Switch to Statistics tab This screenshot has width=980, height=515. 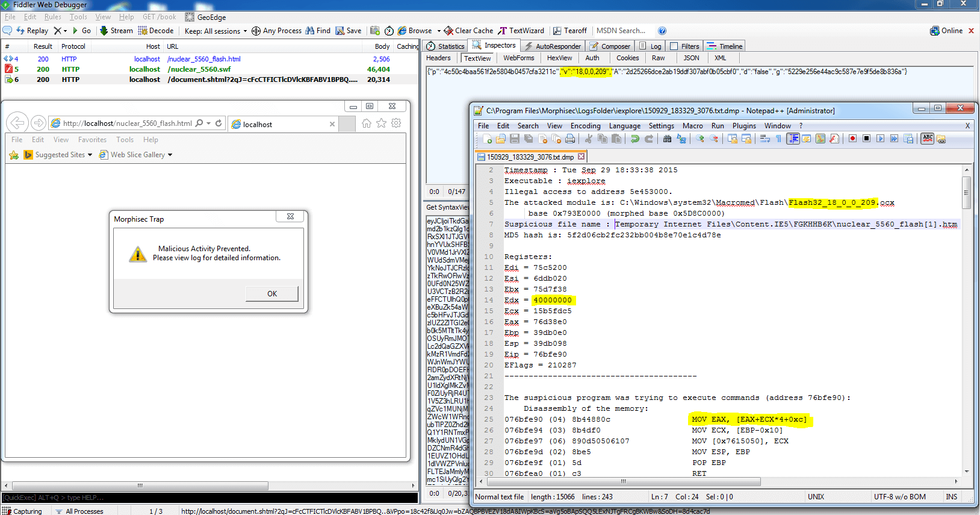pyautogui.click(x=445, y=46)
